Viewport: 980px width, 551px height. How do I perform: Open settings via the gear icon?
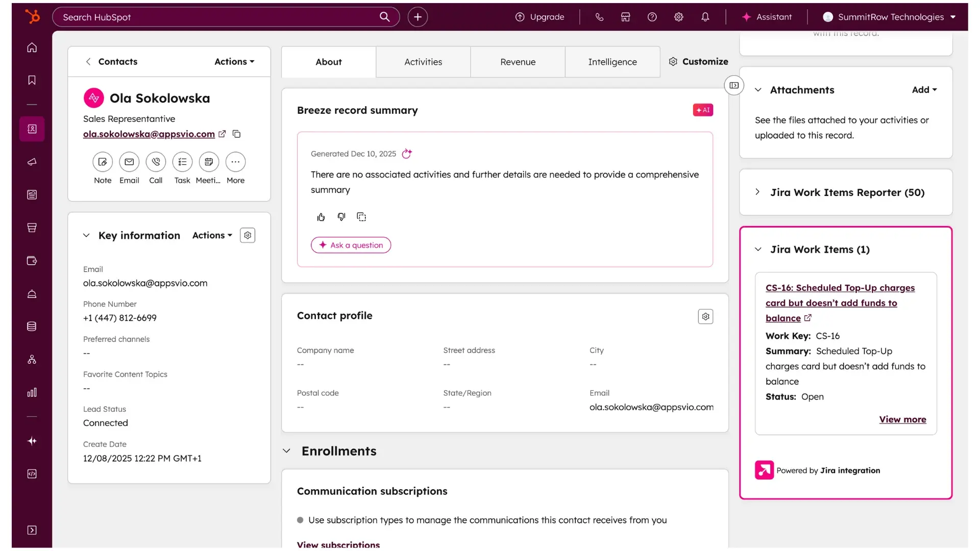pos(678,17)
